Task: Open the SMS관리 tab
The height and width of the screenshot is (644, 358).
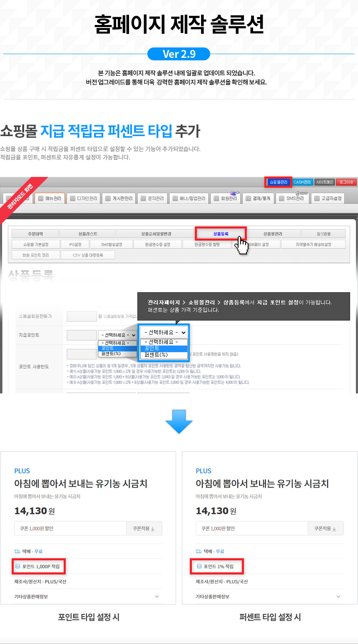Action: click(292, 199)
